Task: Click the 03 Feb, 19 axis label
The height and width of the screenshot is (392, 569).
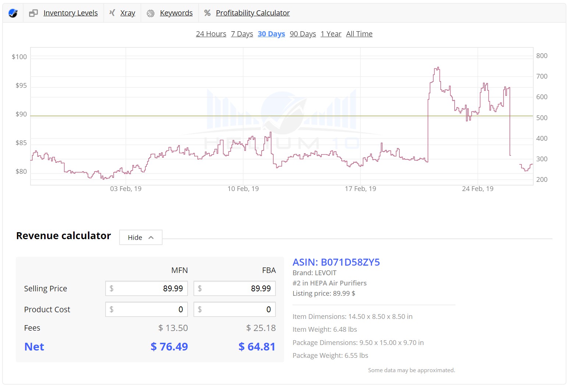Action: [x=126, y=189]
